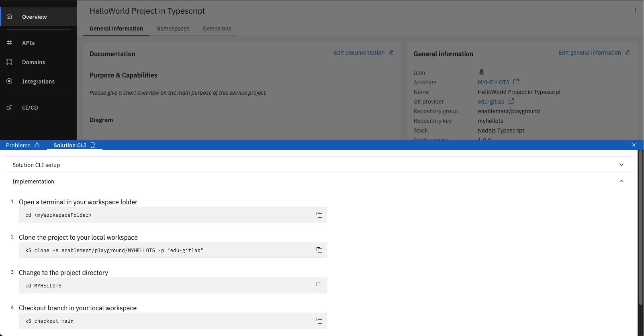Screen dimensions: 644x336
Task: Open APIs in the sidebar
Action: point(38,43)
